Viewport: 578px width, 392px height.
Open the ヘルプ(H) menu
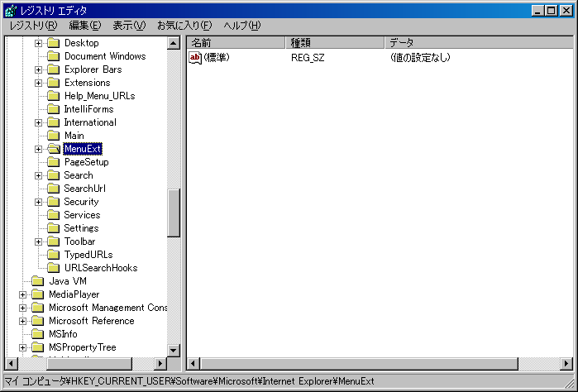pyautogui.click(x=241, y=26)
